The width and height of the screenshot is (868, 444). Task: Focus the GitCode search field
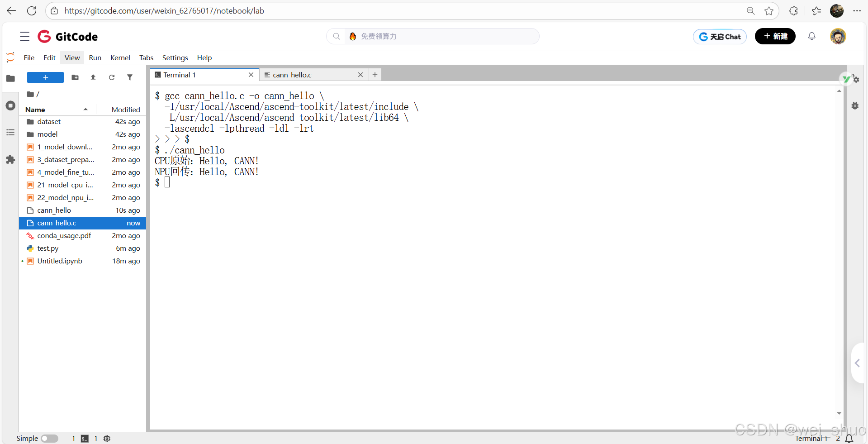(x=433, y=36)
